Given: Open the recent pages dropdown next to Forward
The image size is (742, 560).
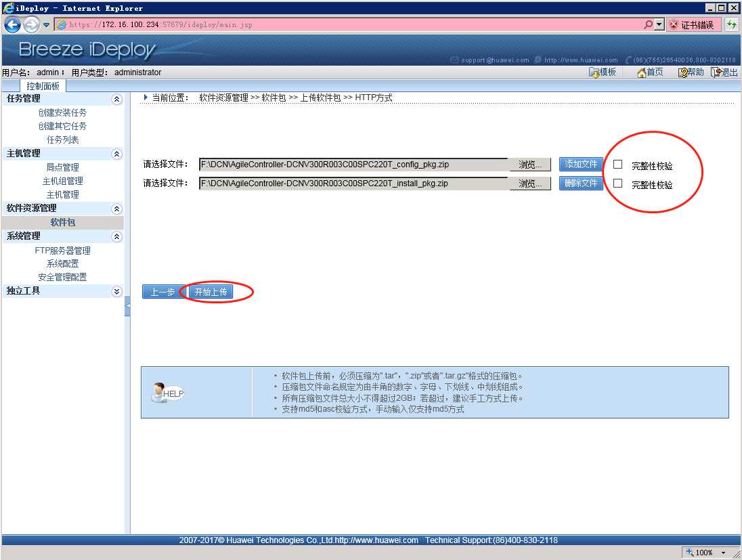Looking at the screenshot, I should point(46,24).
